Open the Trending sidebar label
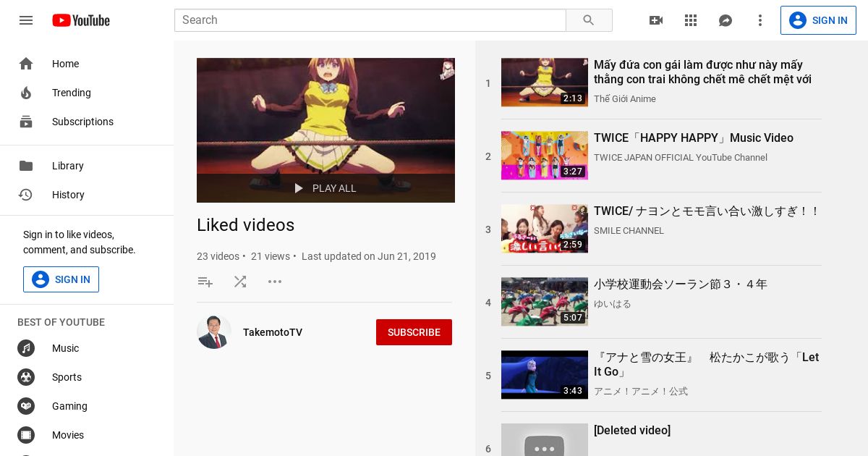 (72, 93)
